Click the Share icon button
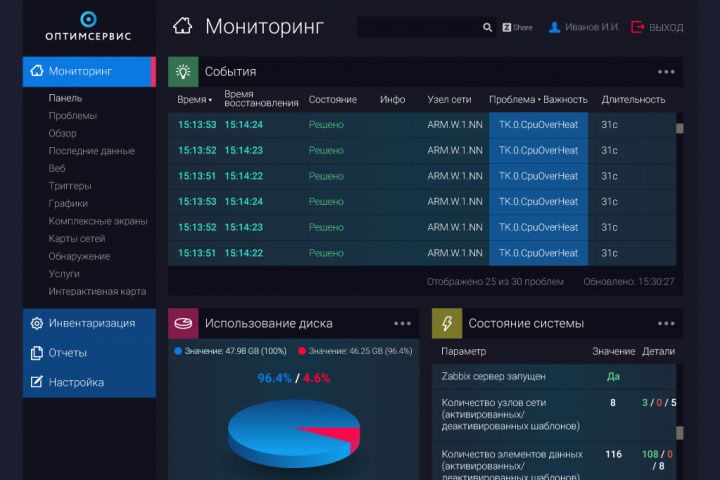 tap(506, 28)
